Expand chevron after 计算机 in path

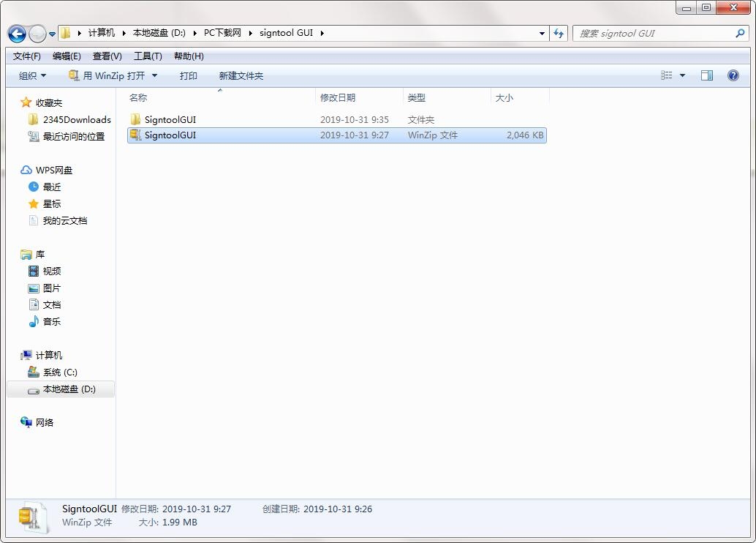coord(124,33)
